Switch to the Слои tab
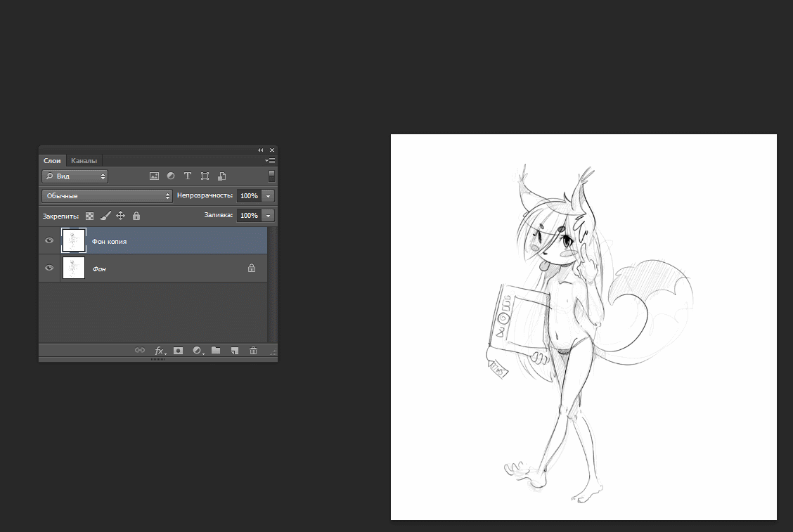 coord(52,161)
